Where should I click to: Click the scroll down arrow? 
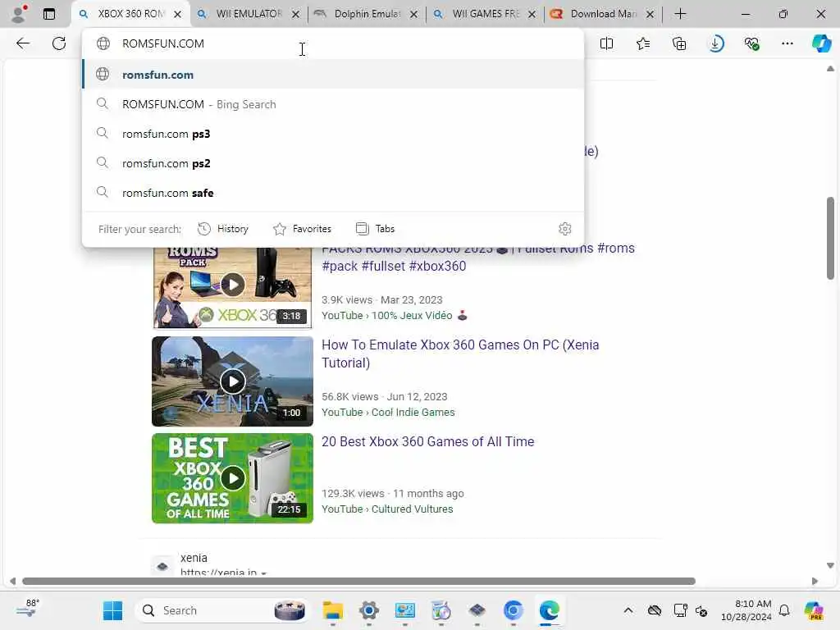pos(830,565)
